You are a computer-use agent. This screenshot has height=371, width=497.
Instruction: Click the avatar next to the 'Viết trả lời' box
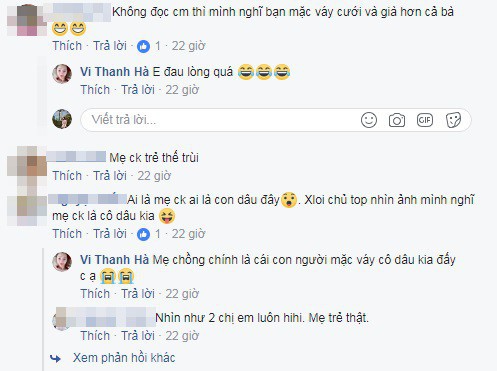(62, 119)
